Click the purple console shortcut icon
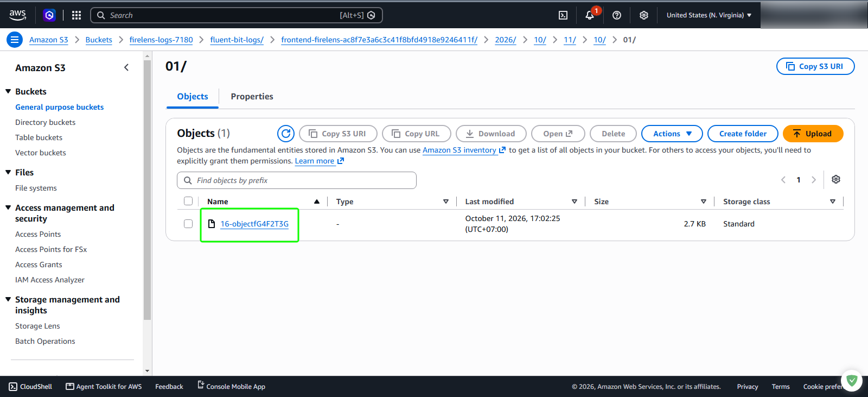The width and height of the screenshot is (868, 397). (49, 15)
